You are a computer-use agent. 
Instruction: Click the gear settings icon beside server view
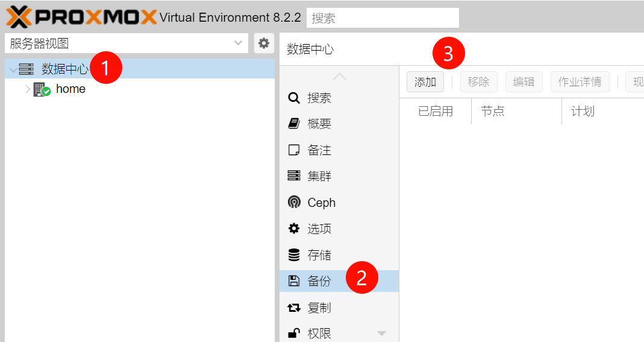(x=263, y=43)
